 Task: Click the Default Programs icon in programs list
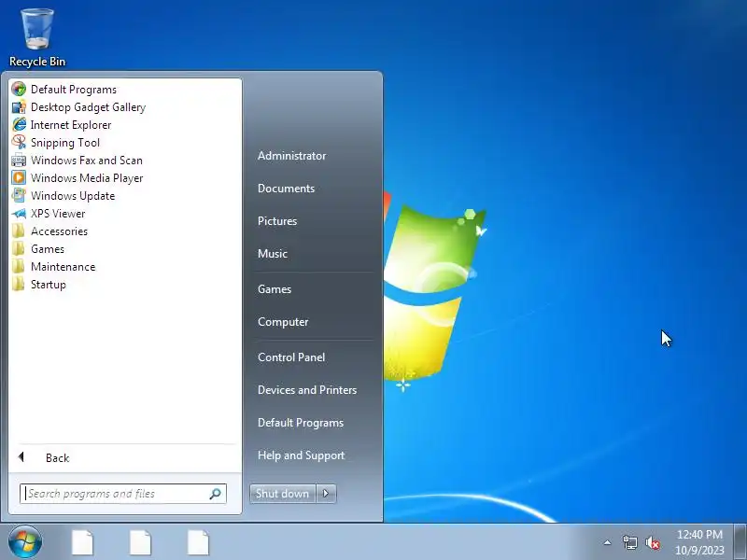19,89
